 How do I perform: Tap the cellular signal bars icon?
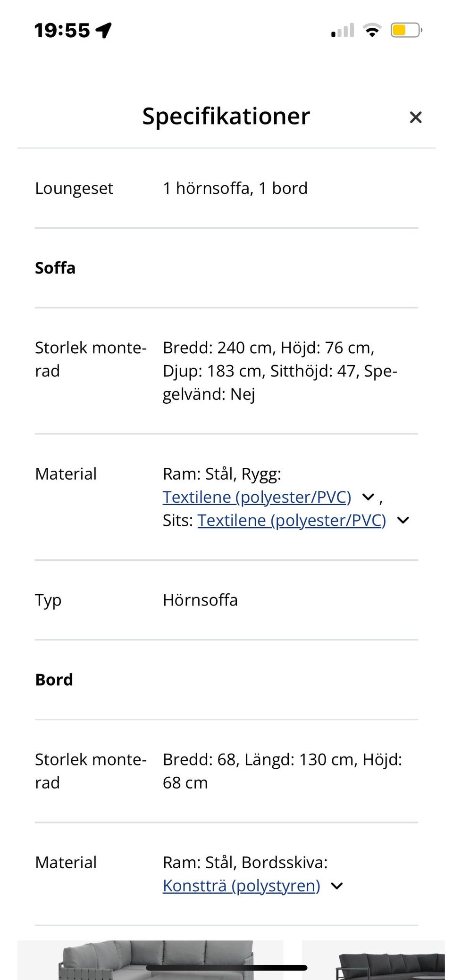(343, 30)
